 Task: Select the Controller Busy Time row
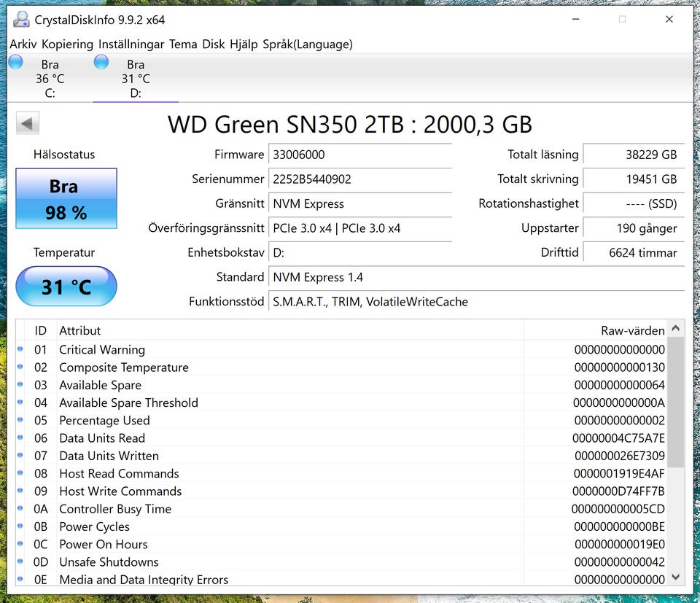click(x=341, y=509)
